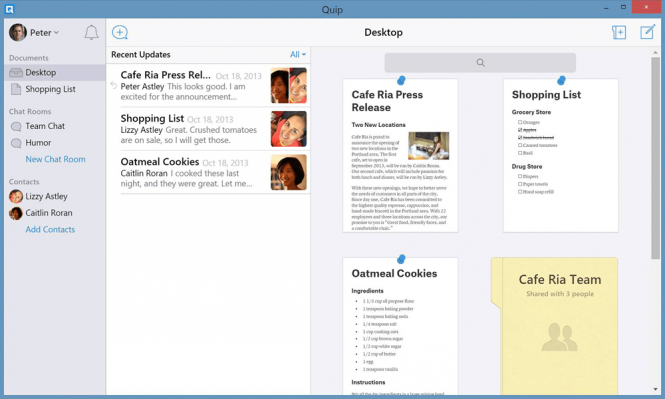This screenshot has width=665, height=399.
Task: Check the Paper towels checkbox
Action: (520, 184)
